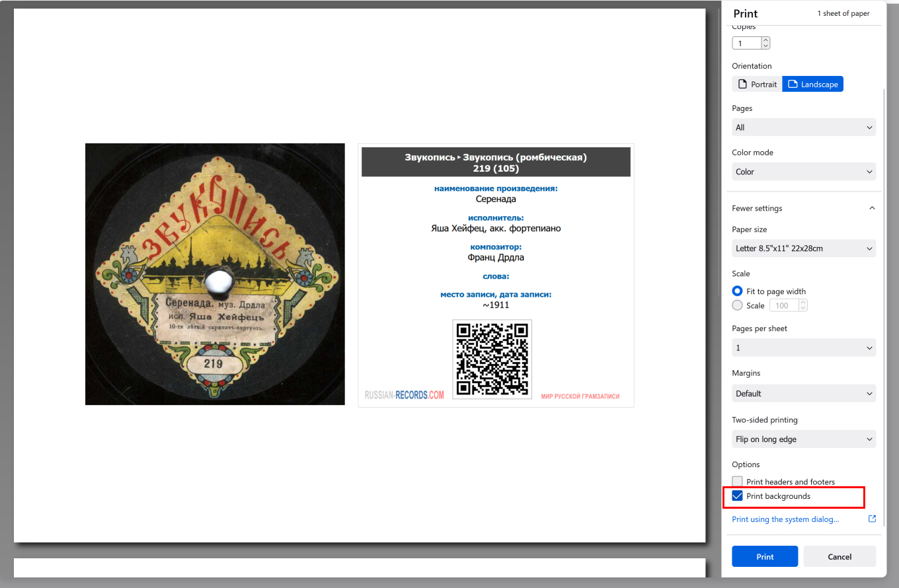This screenshot has height=588, width=899.
Task: Select Portrait orientation
Action: [x=757, y=85]
